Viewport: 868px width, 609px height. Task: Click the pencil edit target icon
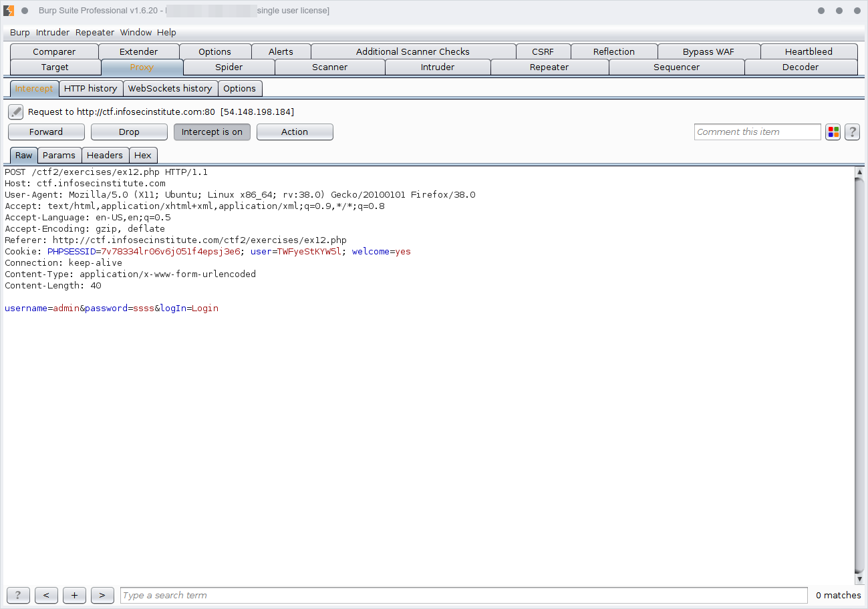coord(16,112)
